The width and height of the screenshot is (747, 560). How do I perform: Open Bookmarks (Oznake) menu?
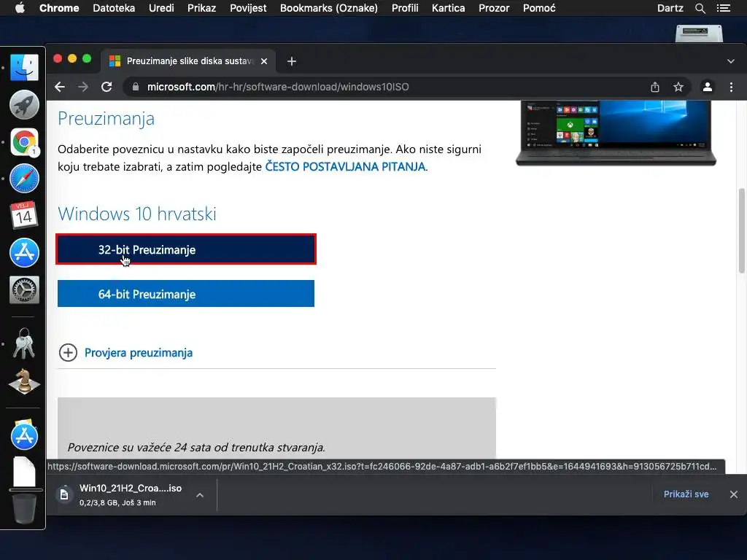click(329, 8)
